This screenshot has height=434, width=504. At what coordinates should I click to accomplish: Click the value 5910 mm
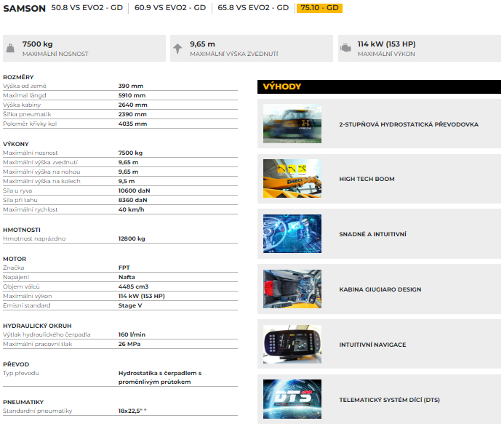pyautogui.click(x=132, y=95)
